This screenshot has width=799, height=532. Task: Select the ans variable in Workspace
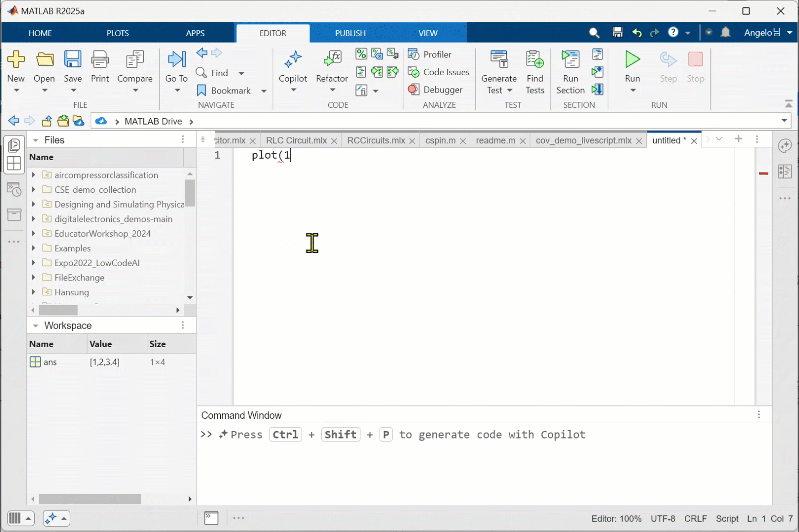[111, 362]
